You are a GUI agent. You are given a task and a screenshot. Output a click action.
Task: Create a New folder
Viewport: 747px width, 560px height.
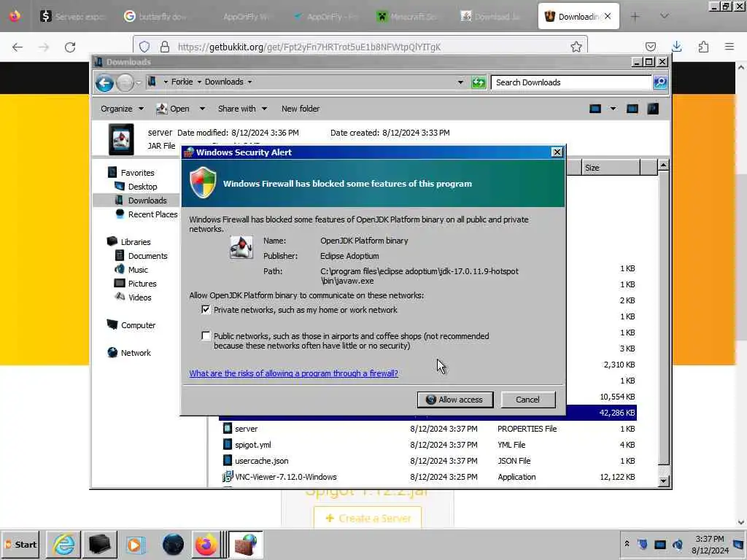(x=301, y=109)
